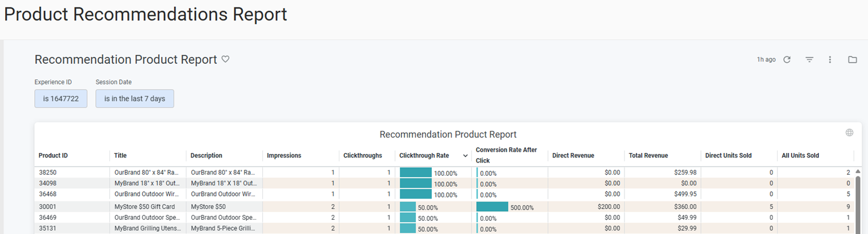Image resolution: width=868 pixels, height=234 pixels.
Task: Select the Direct Revenue column header
Action: [x=573, y=156]
